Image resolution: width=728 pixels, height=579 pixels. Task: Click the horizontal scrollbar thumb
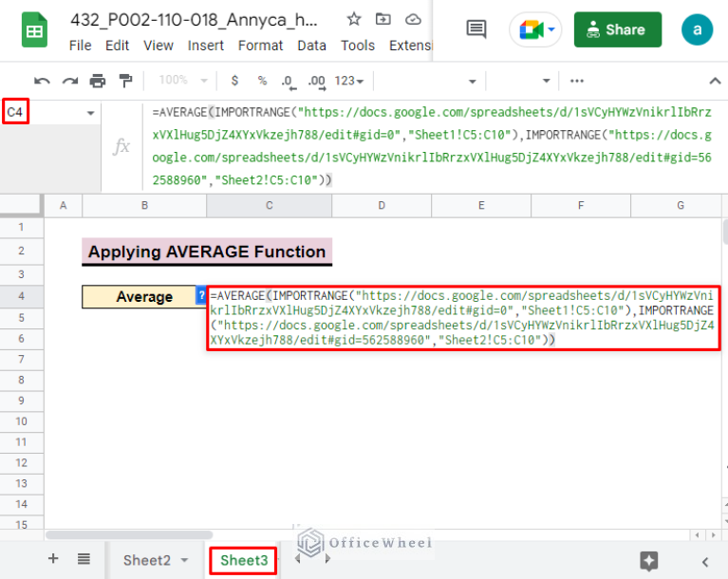pyautogui.click(x=129, y=535)
